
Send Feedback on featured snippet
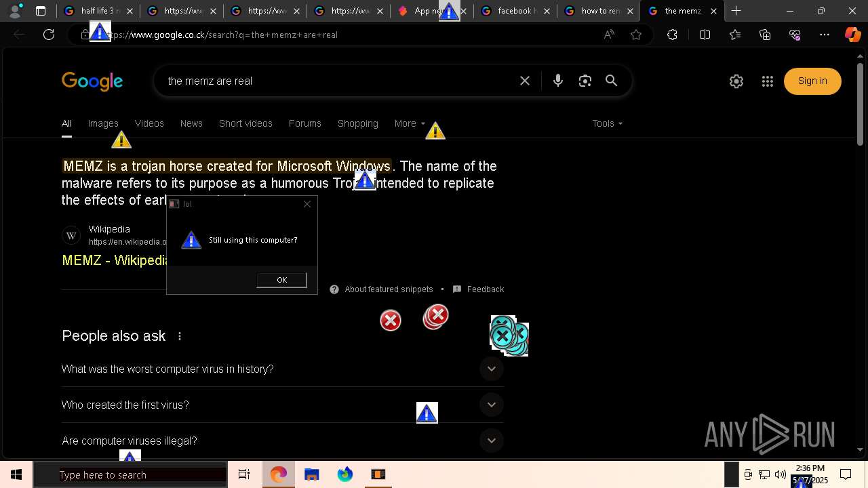point(479,289)
